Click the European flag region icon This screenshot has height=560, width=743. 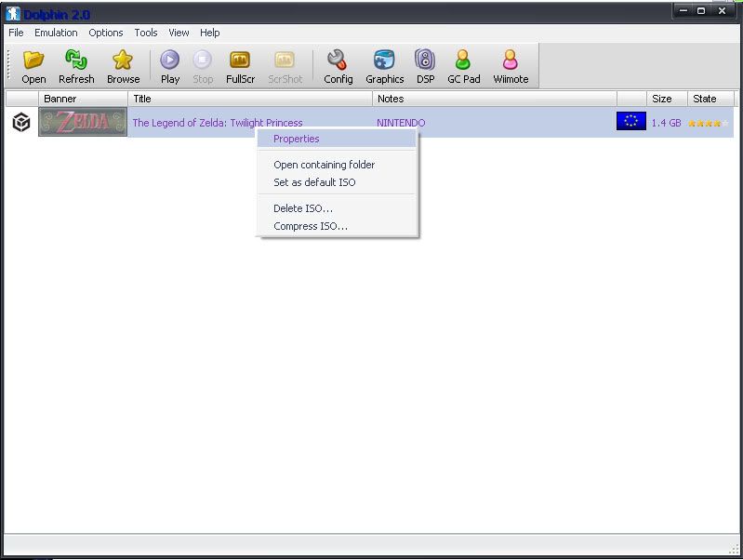tap(631, 121)
